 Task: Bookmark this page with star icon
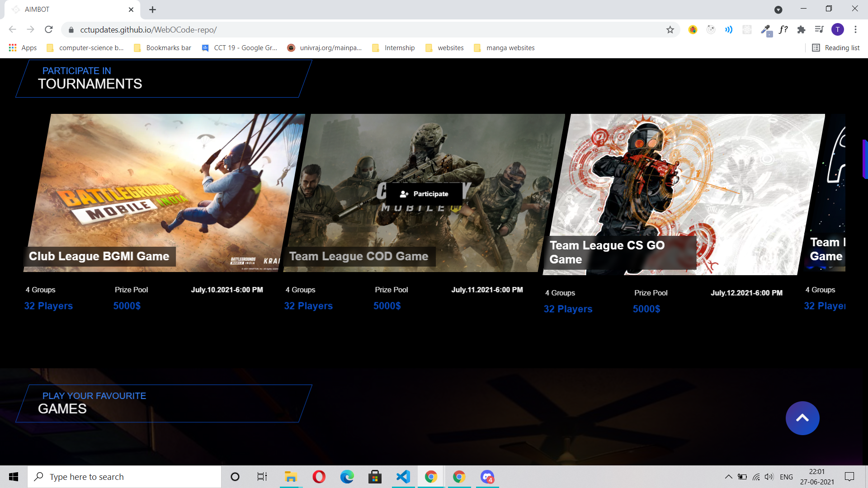click(670, 30)
